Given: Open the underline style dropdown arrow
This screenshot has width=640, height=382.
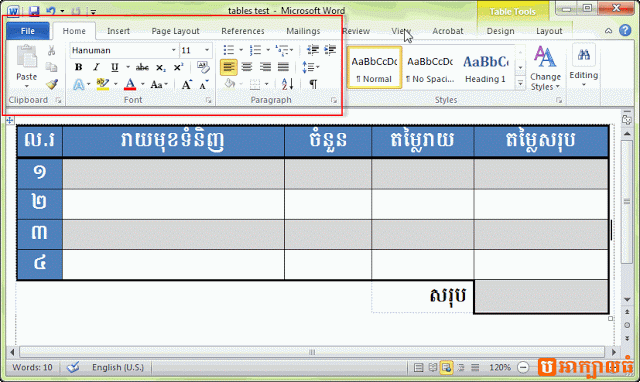Looking at the screenshot, I should pyautogui.click(x=128, y=67).
